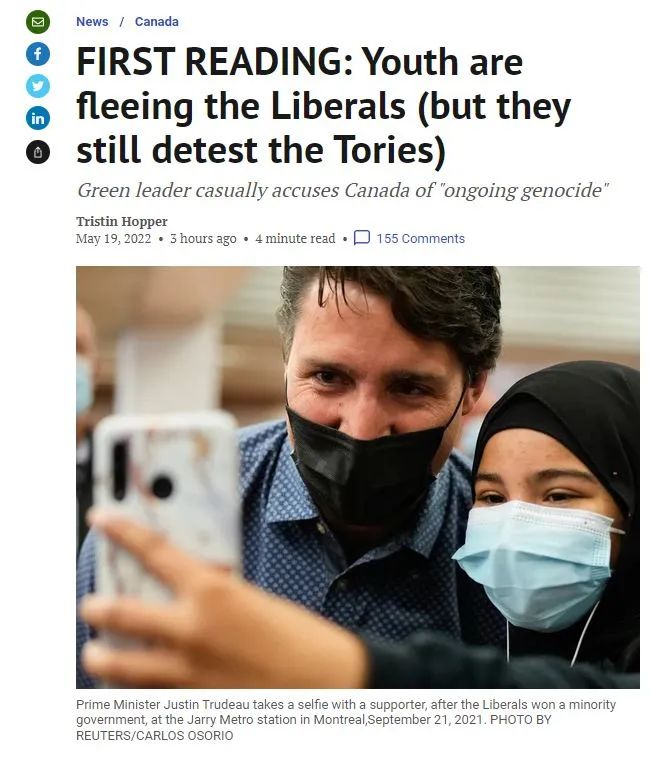Open the Canada breadcrumb section

[x=157, y=22]
